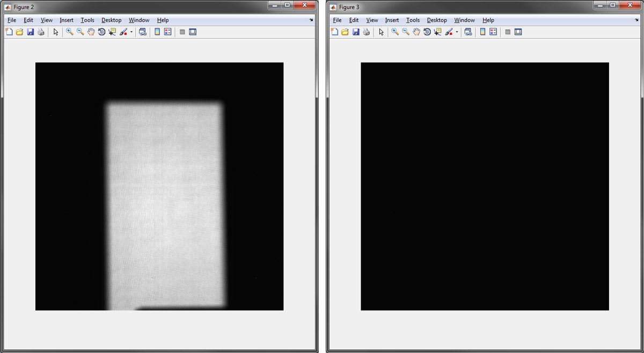The image size is (644, 353).
Task: Open the Desktop menu in Figure 3
Action: click(x=436, y=20)
